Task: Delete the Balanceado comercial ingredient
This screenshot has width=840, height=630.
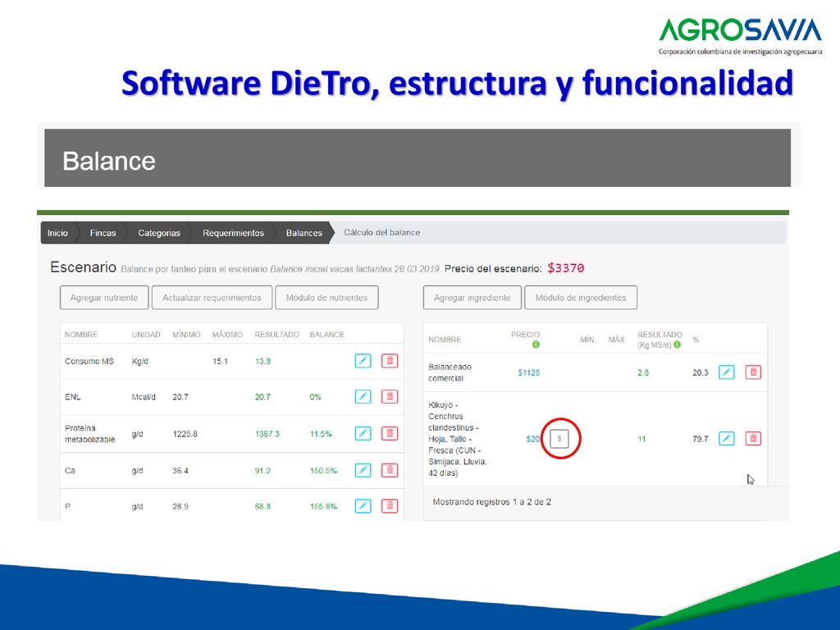Action: pyautogui.click(x=753, y=372)
